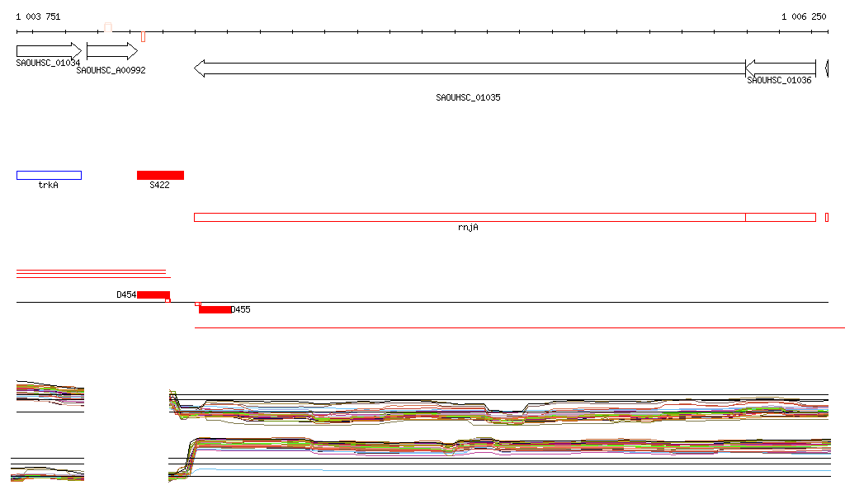This screenshot has width=845, height=504.
Task: Select the SAOUHSC_01036 gene arrow
Action: tap(781, 68)
